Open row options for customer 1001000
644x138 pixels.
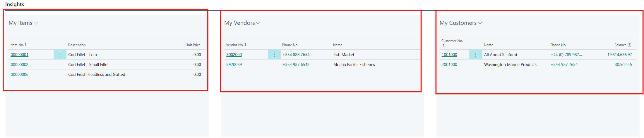(x=476, y=55)
